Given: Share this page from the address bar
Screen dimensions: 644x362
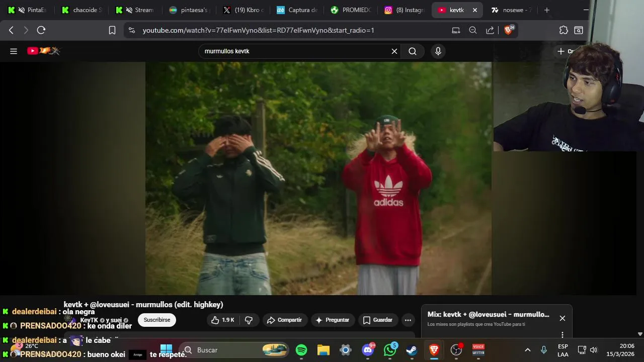Looking at the screenshot, I should click(x=490, y=30).
